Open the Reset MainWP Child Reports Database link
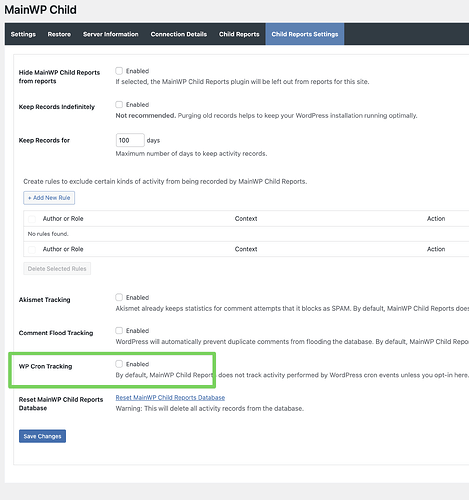Screen dimensions: 469x500 (170, 397)
